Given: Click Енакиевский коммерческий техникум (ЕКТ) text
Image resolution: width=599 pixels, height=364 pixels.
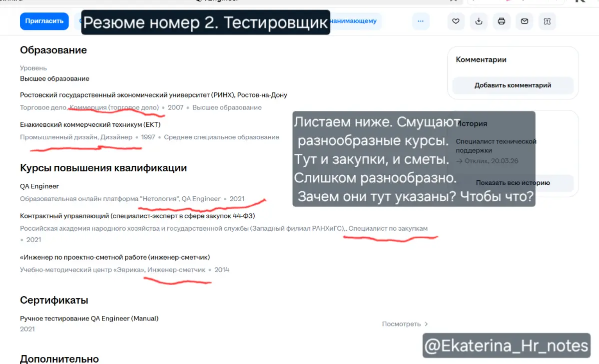Looking at the screenshot, I should tap(90, 124).
